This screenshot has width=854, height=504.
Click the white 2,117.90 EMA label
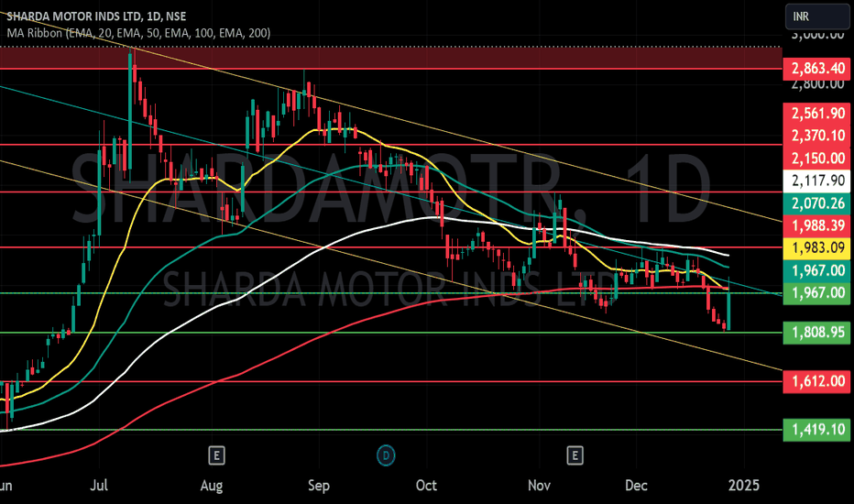(x=817, y=181)
